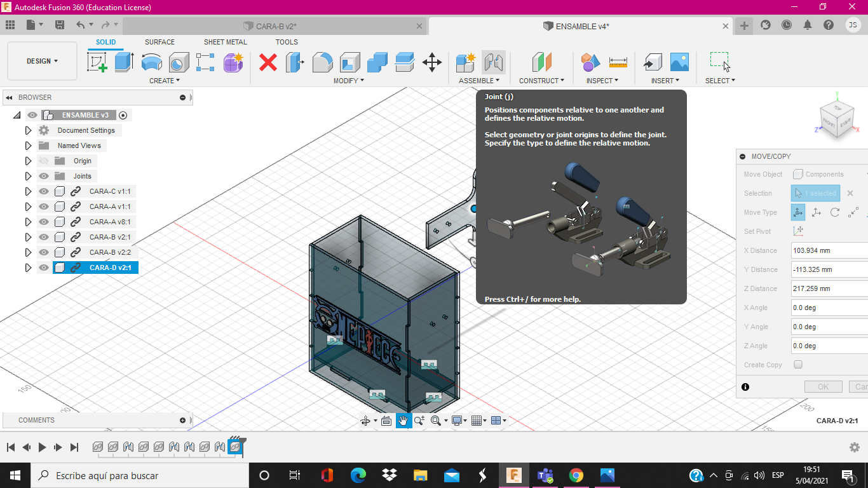
Task: Switch to the SOLID tab
Action: point(106,42)
